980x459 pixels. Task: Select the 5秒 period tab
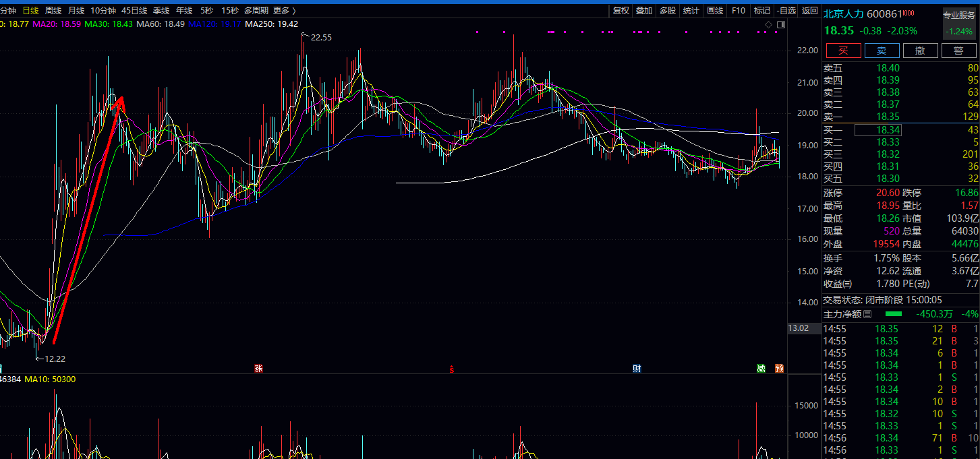pyautogui.click(x=207, y=11)
